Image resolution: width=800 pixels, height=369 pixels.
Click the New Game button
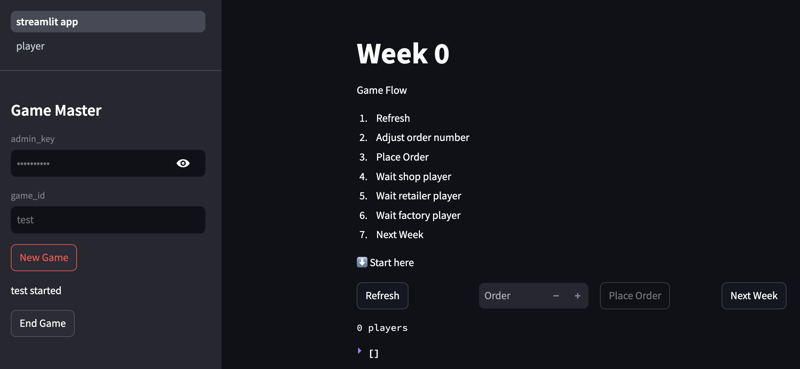coord(44,257)
